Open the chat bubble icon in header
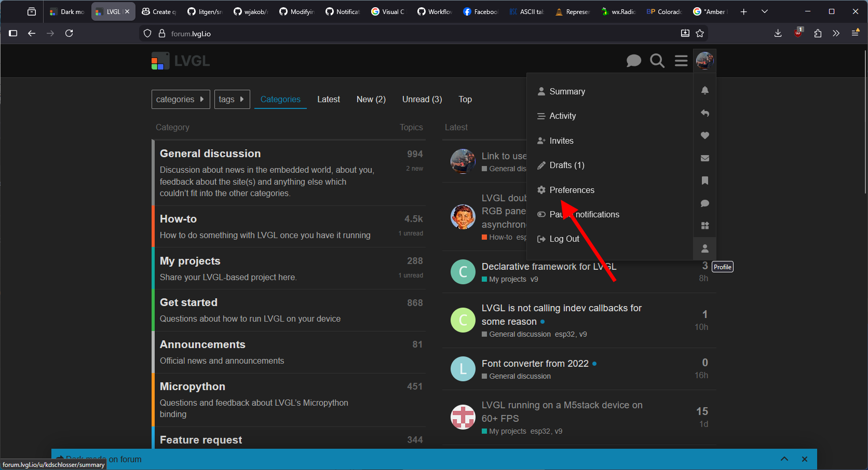 [633, 61]
